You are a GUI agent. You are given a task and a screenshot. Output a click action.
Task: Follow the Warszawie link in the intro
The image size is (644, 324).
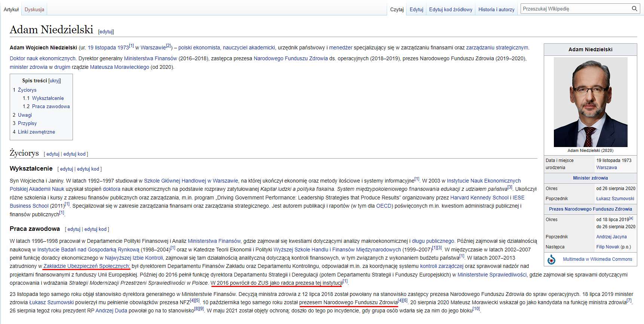click(153, 48)
